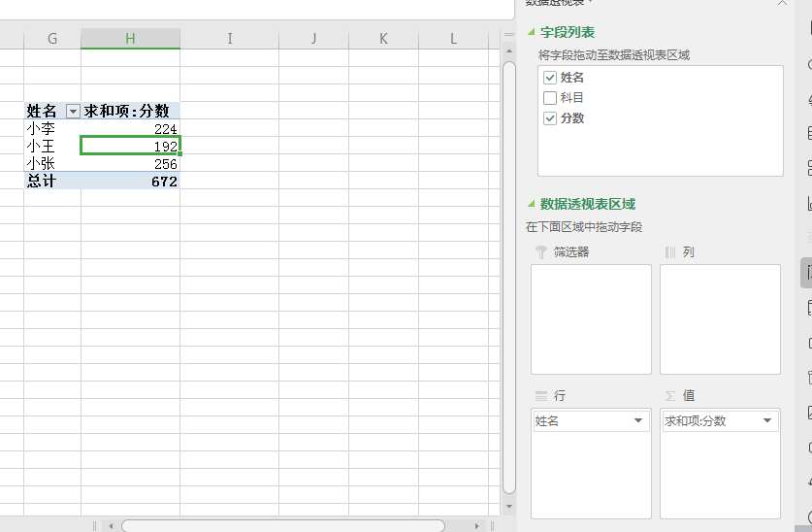Select the cell with value 256
This screenshot has width=812, height=532.
(131, 164)
